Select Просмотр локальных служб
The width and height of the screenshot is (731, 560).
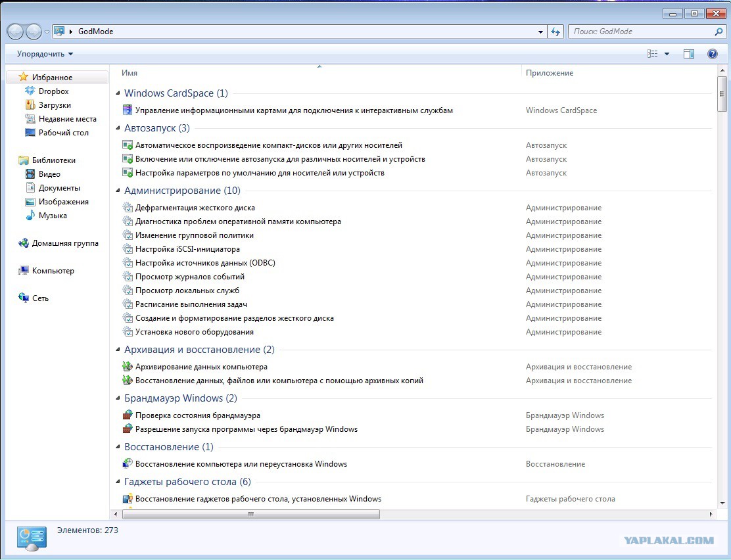(187, 291)
